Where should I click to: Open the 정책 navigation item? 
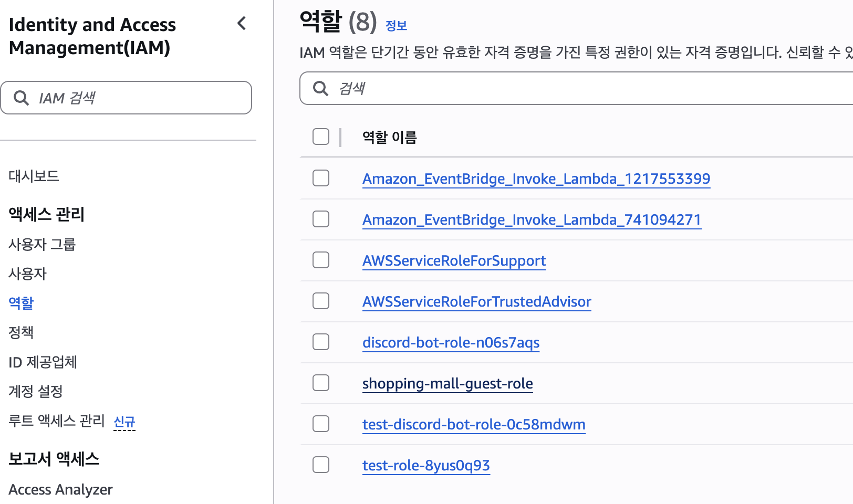21,332
